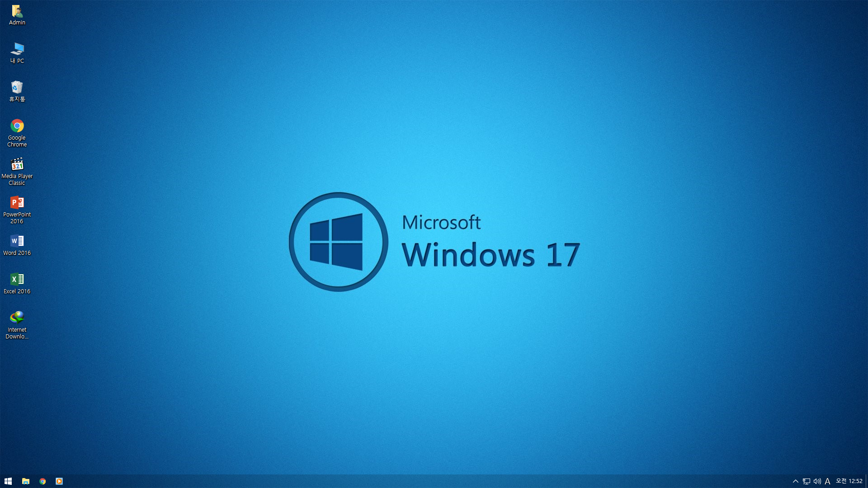Toggle taskbar search button
Viewport: 868px width, 488px height.
(x=17, y=481)
